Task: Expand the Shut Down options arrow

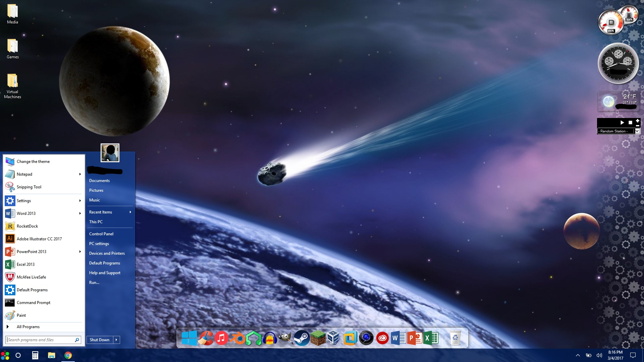Action: pyautogui.click(x=116, y=340)
